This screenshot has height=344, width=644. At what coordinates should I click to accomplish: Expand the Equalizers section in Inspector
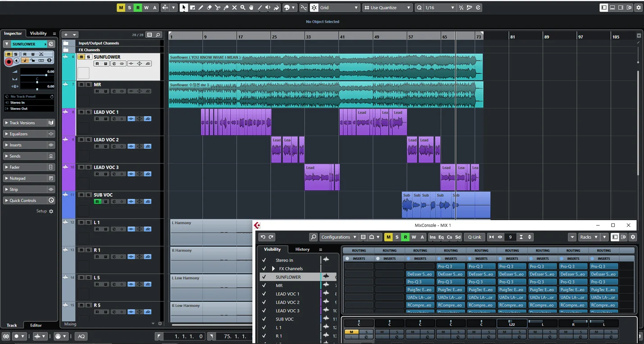(29, 134)
